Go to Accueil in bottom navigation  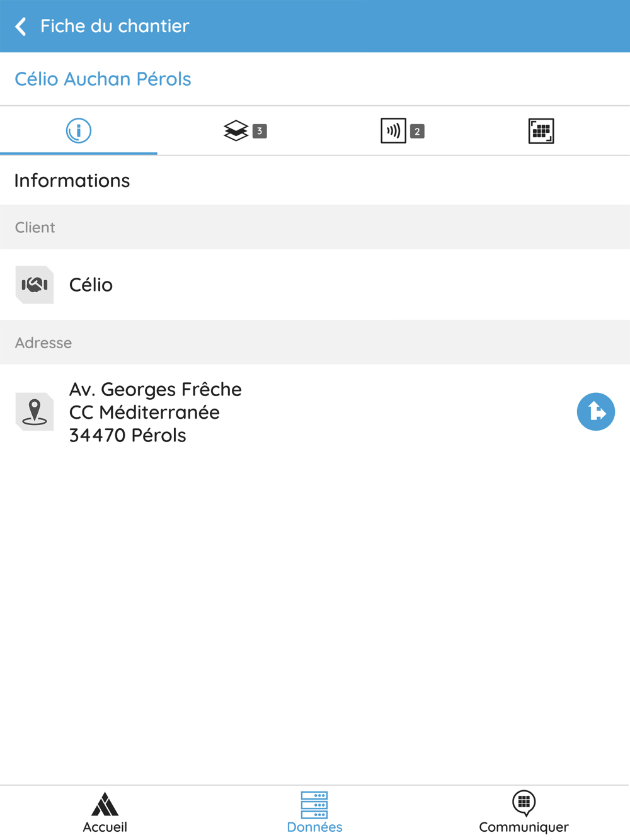[105, 812]
